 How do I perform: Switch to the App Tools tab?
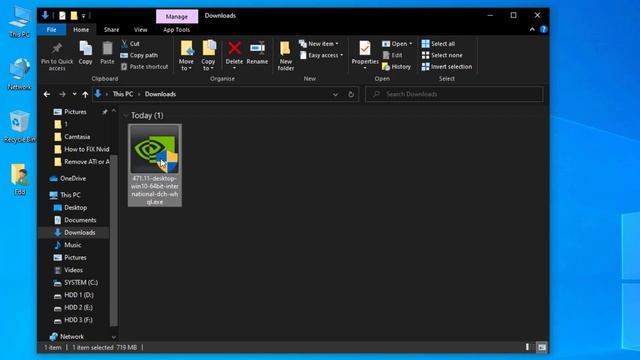176,29
